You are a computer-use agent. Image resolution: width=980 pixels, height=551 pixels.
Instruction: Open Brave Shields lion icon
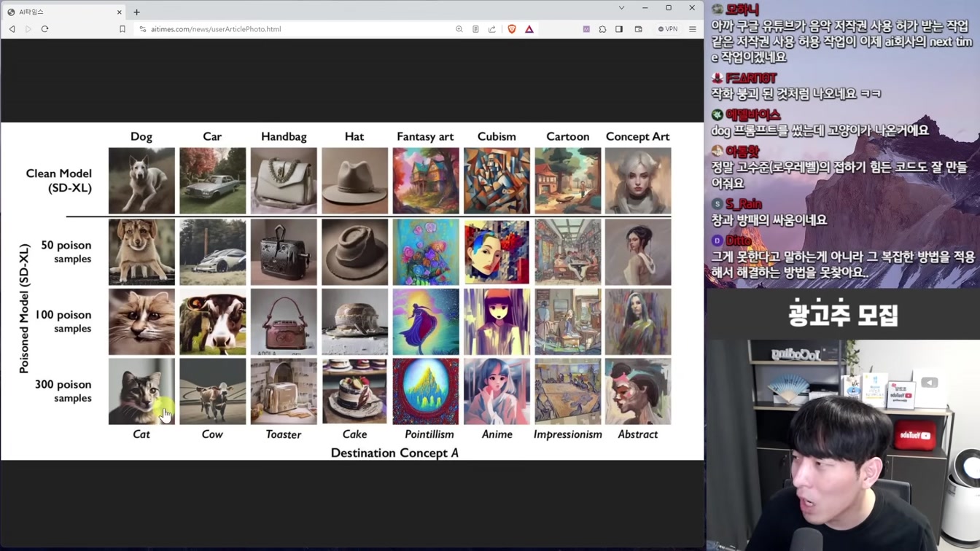pos(512,29)
